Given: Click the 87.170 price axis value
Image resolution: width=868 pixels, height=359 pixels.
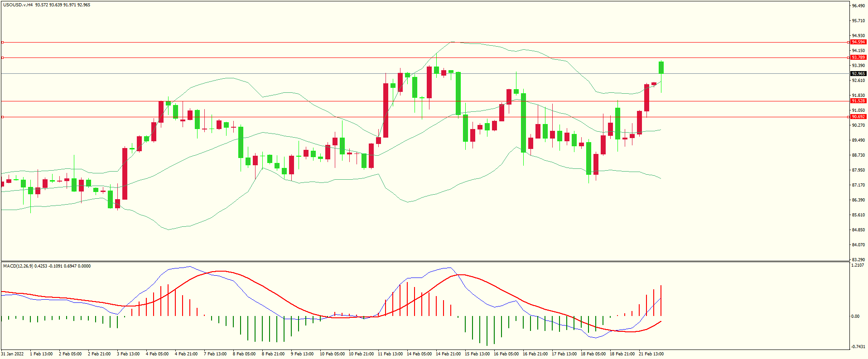Looking at the screenshot, I should [858, 185].
